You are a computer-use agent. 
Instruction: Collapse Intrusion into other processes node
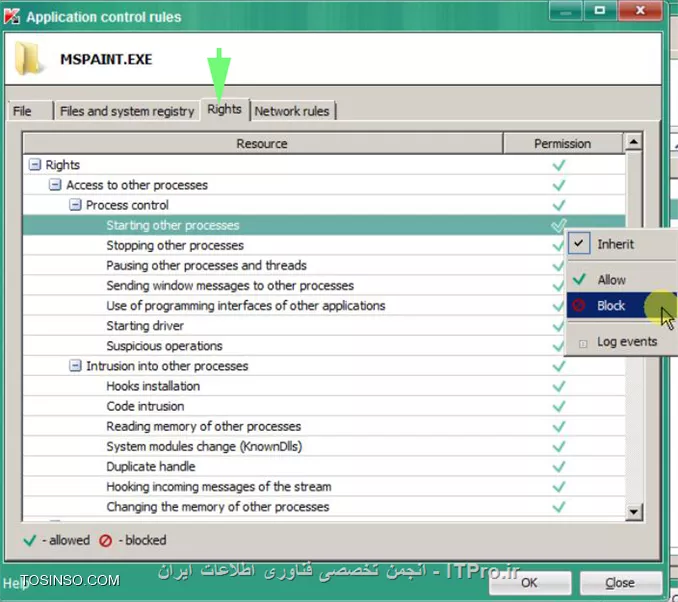pyautogui.click(x=75, y=366)
